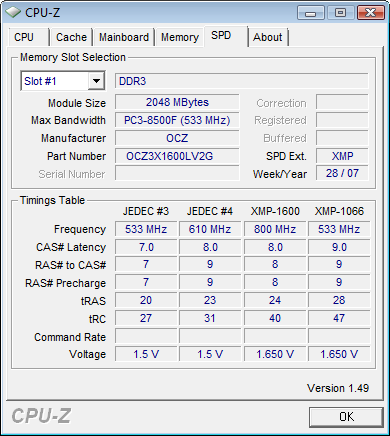Image resolution: width=390 pixels, height=436 pixels.
Task: Click the 610 MHz frequency cell
Action: 210,229
